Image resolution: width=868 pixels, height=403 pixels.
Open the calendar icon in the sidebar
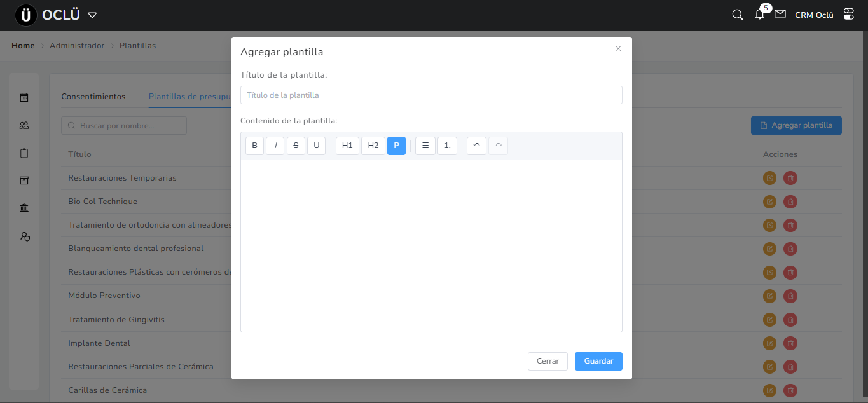pos(24,98)
